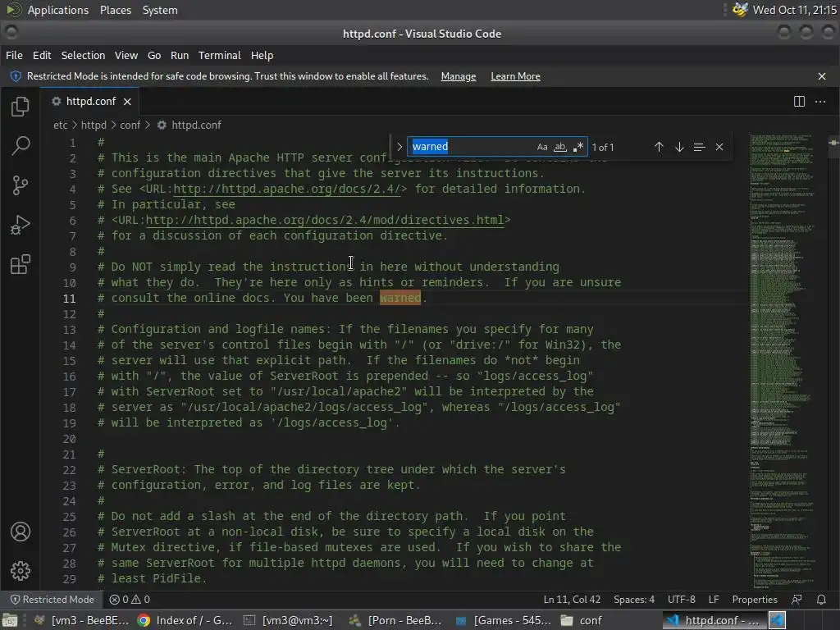Screen dimensions: 840x630
Task: Open the directives.html URL link
Action: point(325,220)
